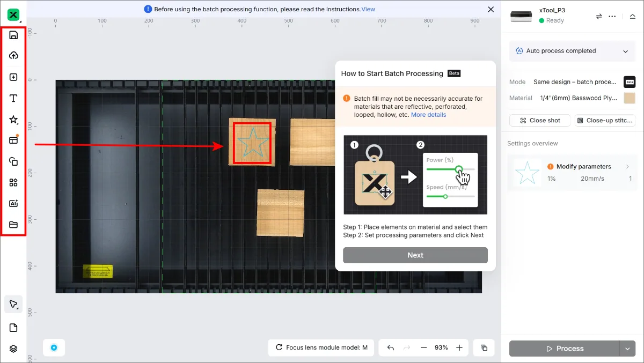Open the cloud upload tool
Screen dimensions: 644x363
14,56
